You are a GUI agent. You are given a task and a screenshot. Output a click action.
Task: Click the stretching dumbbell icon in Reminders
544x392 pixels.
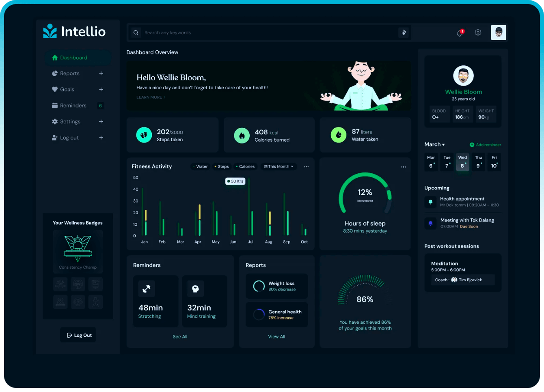[147, 289]
